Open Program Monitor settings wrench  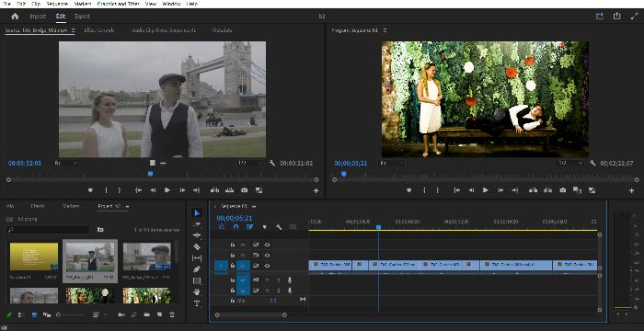[592, 163]
